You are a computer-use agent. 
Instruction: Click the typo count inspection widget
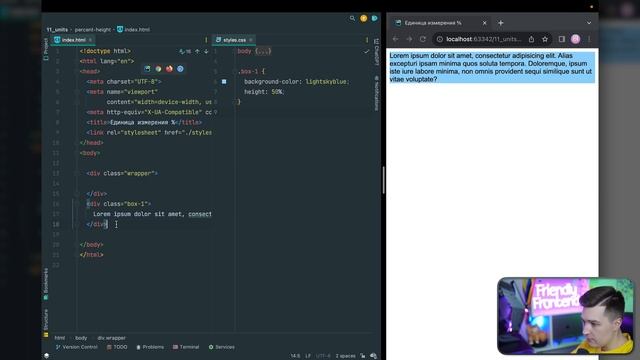coord(185,51)
